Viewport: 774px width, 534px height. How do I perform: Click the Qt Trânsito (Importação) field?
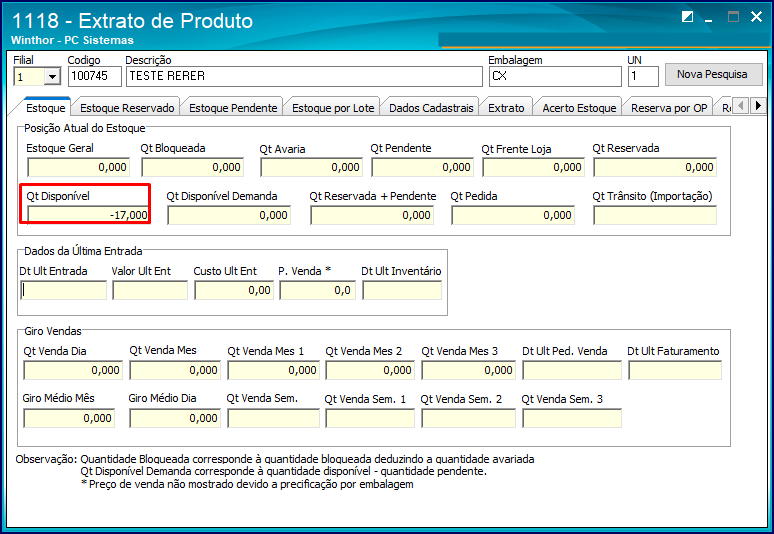tap(655, 215)
